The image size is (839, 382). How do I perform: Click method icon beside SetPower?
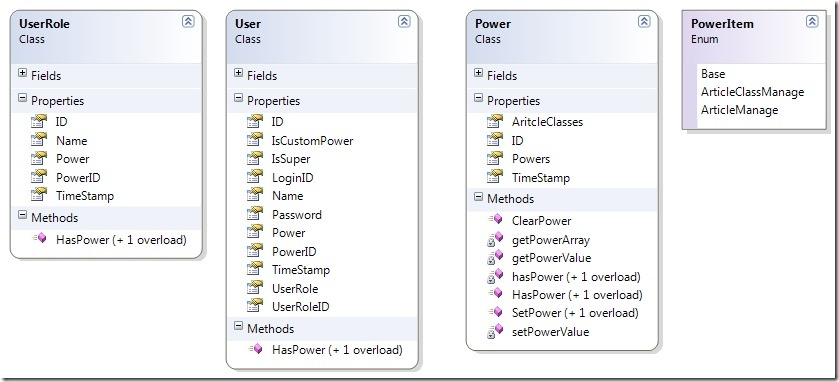495,312
